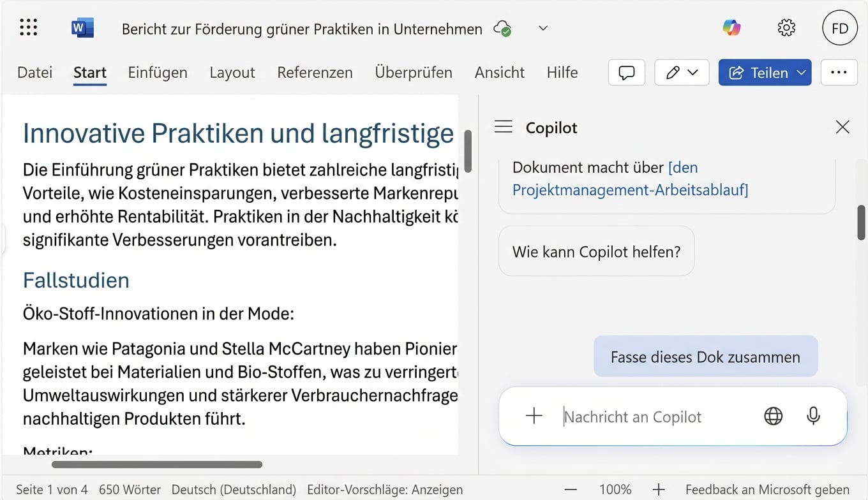Click the globe icon in the Copilot message box
Viewport: 868px width, 500px height.
(x=773, y=416)
